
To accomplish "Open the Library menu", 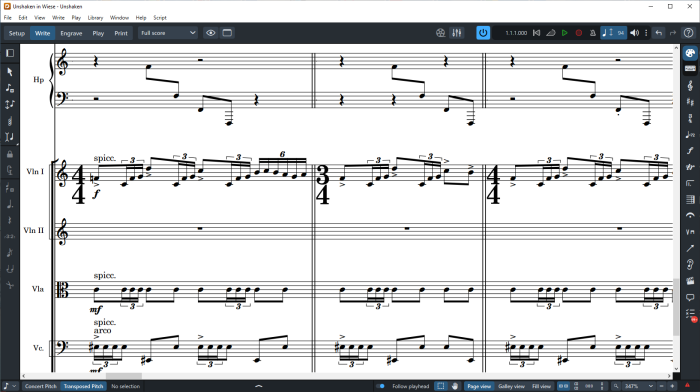I will (x=95, y=18).
